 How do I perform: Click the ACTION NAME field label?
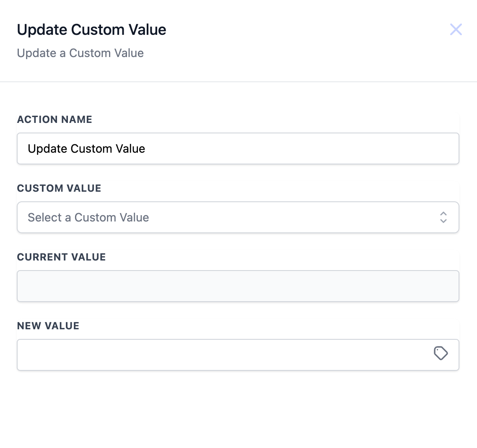(54, 120)
